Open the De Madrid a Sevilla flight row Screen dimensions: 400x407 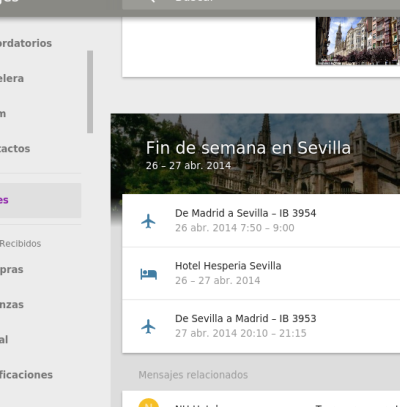tap(261, 221)
